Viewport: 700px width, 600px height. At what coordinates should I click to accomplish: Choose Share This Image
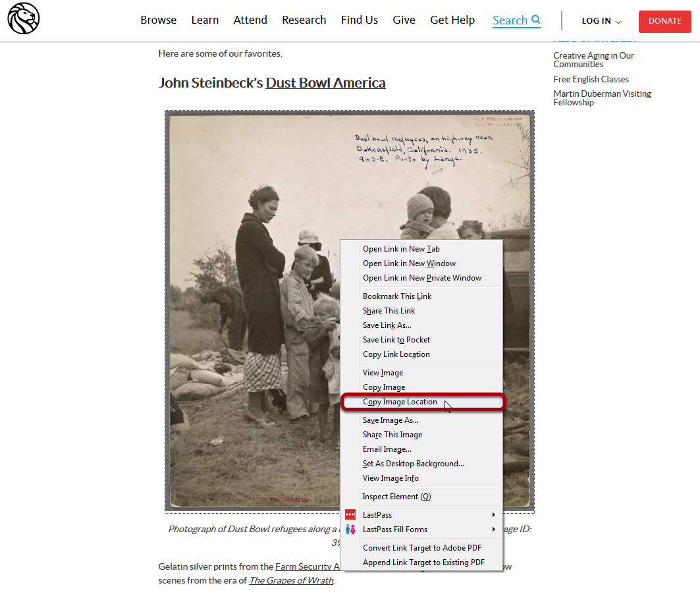pos(422,435)
